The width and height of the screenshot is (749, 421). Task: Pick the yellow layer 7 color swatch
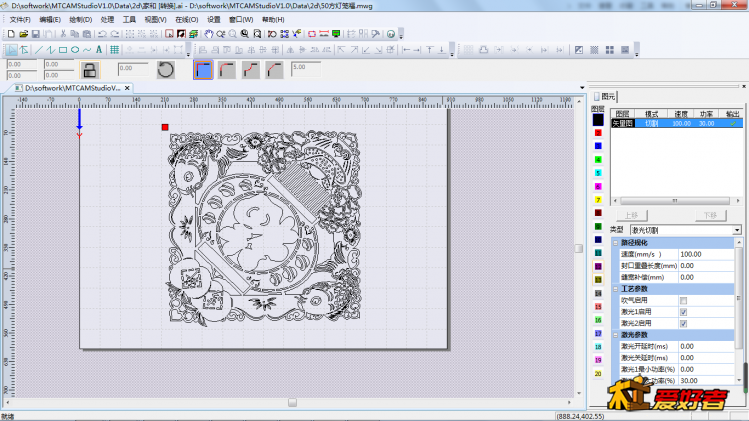point(598,200)
